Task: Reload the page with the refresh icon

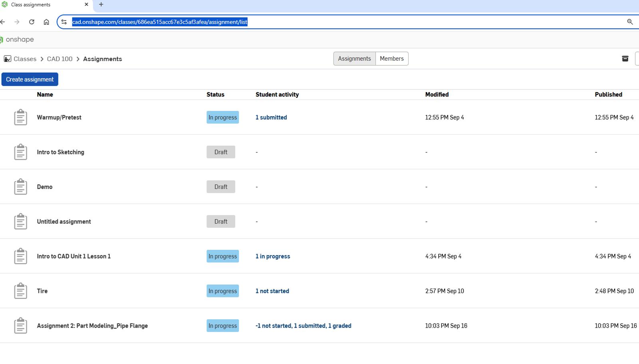Action: pos(32,22)
